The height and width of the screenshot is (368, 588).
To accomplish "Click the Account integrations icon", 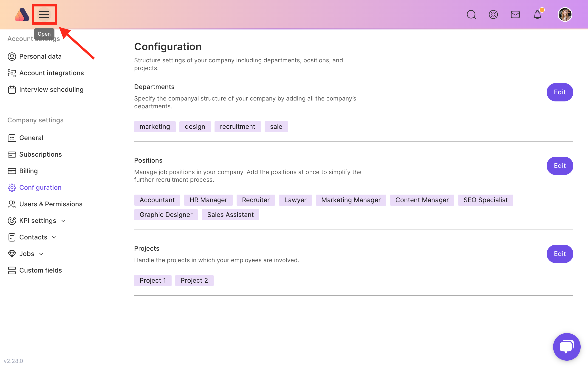I will (x=12, y=73).
